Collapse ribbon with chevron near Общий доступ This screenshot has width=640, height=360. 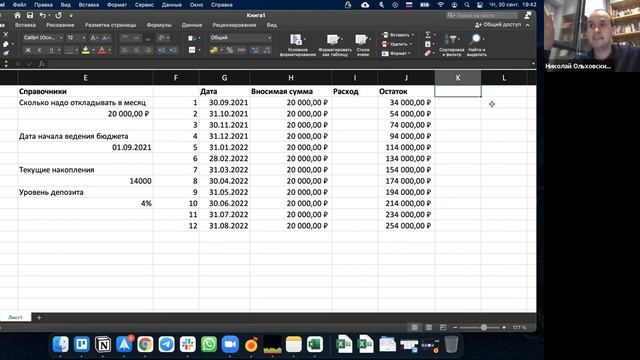pos(527,25)
